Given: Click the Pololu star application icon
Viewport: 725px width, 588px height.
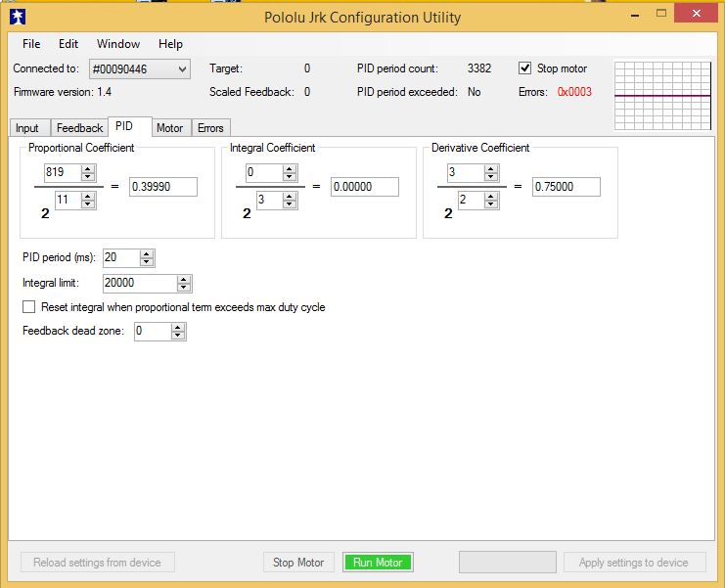Looking at the screenshot, I should pyautogui.click(x=18, y=17).
